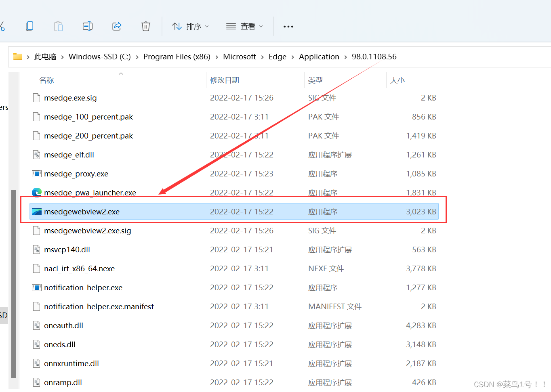The width and height of the screenshot is (551, 392).
Task: Expand chevron after Application in breadcrumb
Action: tap(346, 57)
